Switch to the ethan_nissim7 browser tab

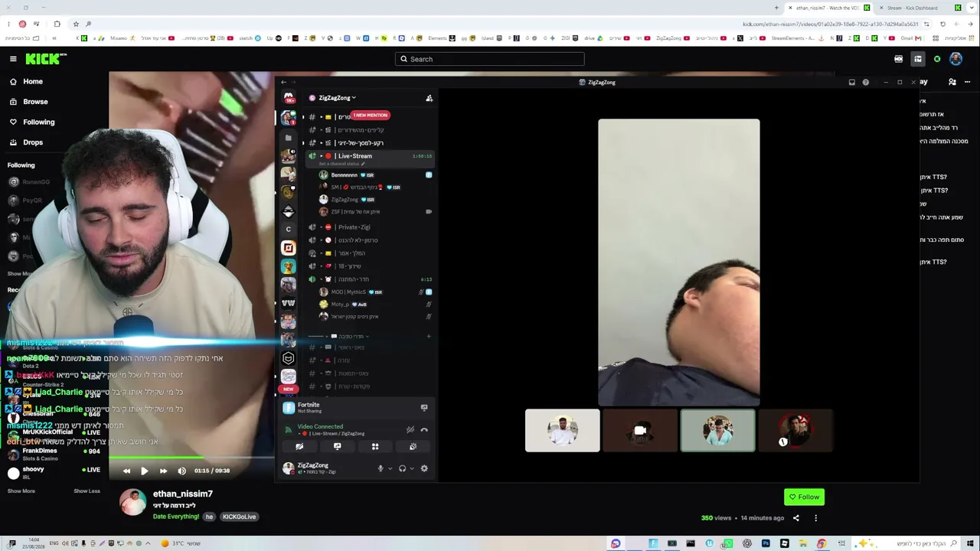tap(828, 8)
